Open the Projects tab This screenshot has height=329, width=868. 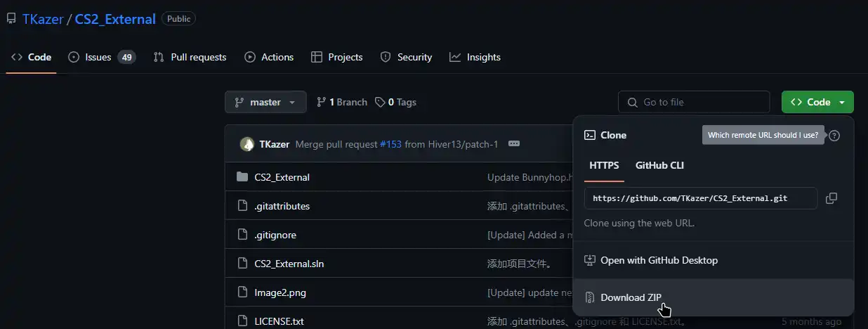pos(336,57)
